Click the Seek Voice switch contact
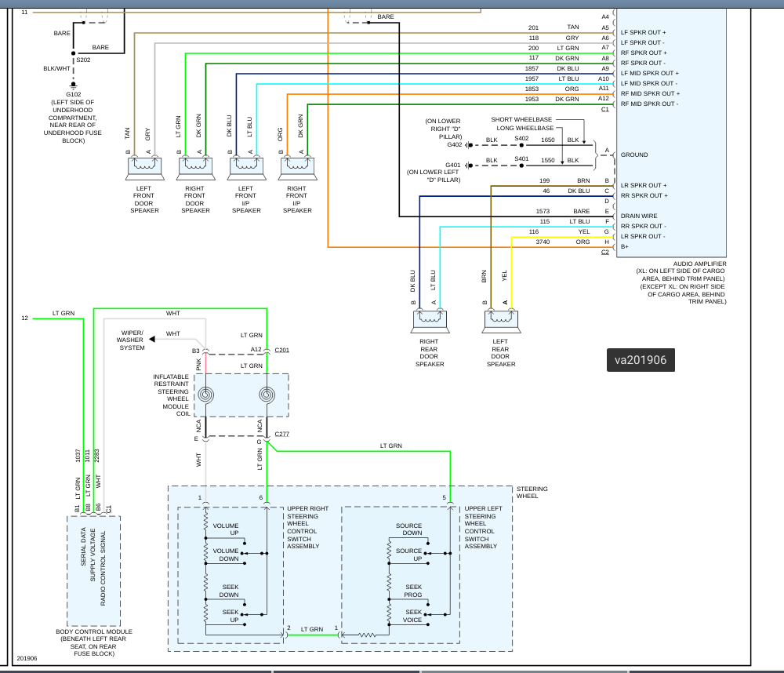The height and width of the screenshot is (673, 784). click(428, 624)
